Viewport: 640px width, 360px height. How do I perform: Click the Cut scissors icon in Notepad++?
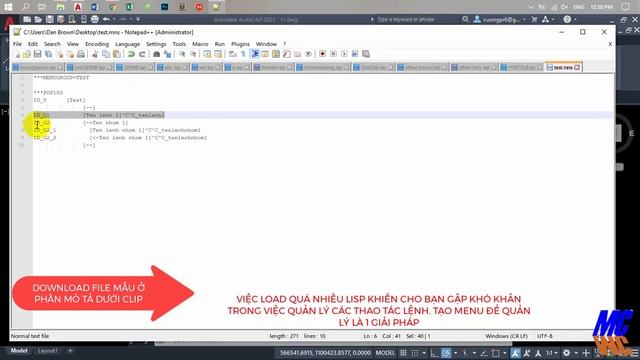pyautogui.click(x=95, y=54)
